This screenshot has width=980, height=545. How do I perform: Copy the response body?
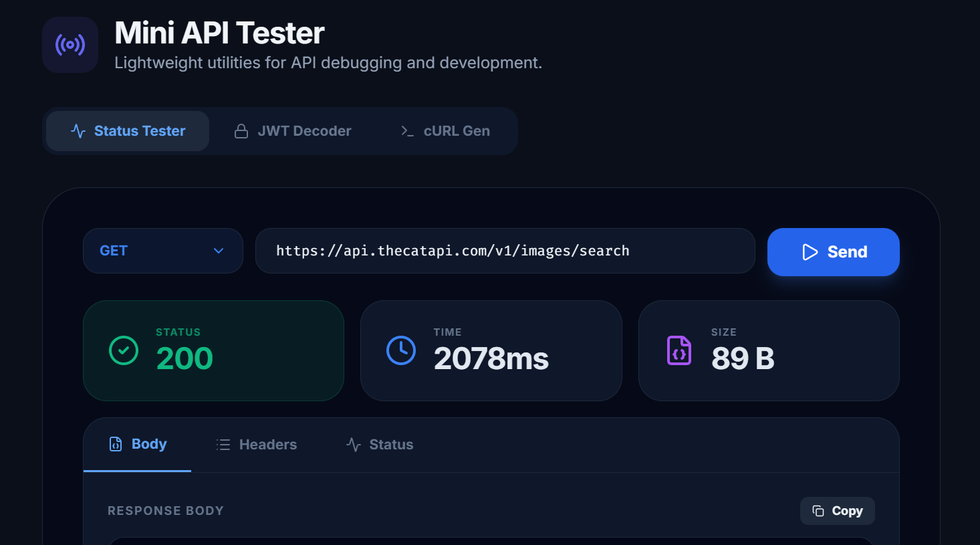point(838,511)
